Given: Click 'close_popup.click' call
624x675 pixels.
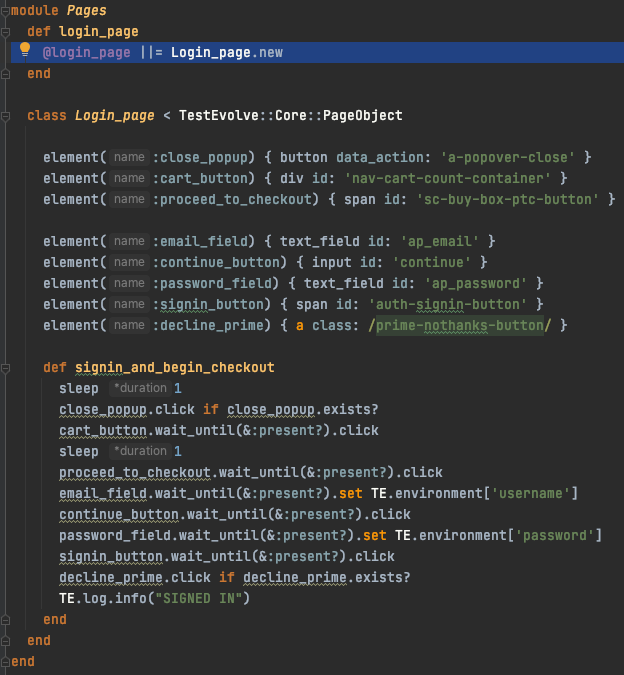Looking at the screenshot, I should pos(127,409).
